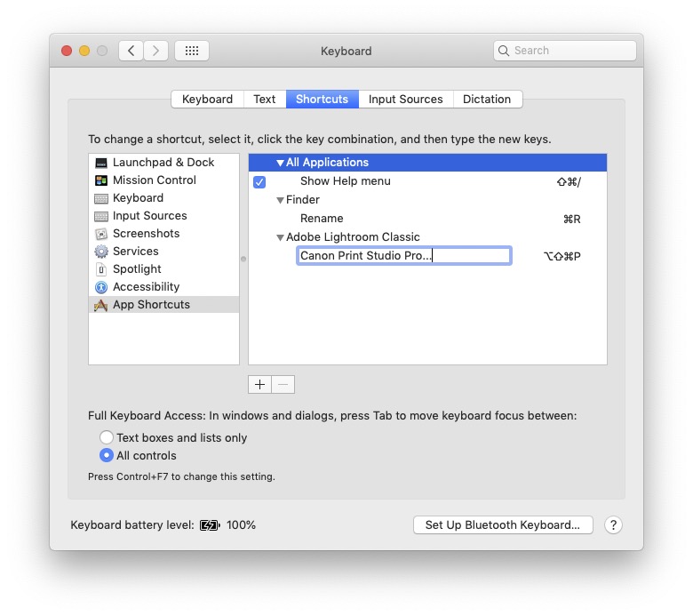Collapse the Finder disclosure triangle
Viewport: 693px width, 616px height.
tap(280, 200)
